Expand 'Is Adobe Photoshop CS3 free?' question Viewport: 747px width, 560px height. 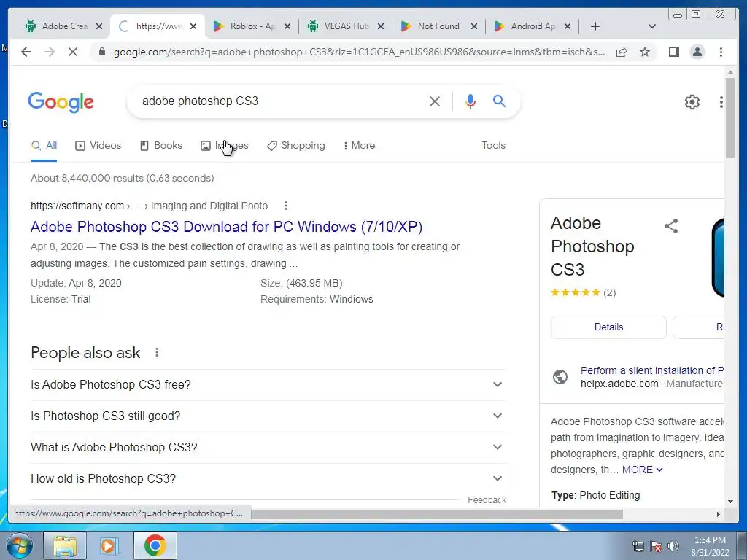267,385
